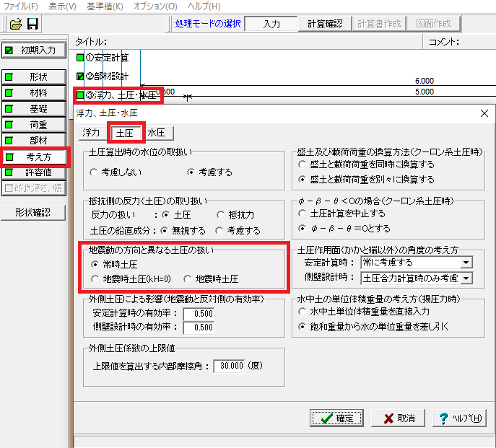Open the 形状 sidebar item
Image resolution: width=496 pixels, height=448 pixels.
click(34, 76)
